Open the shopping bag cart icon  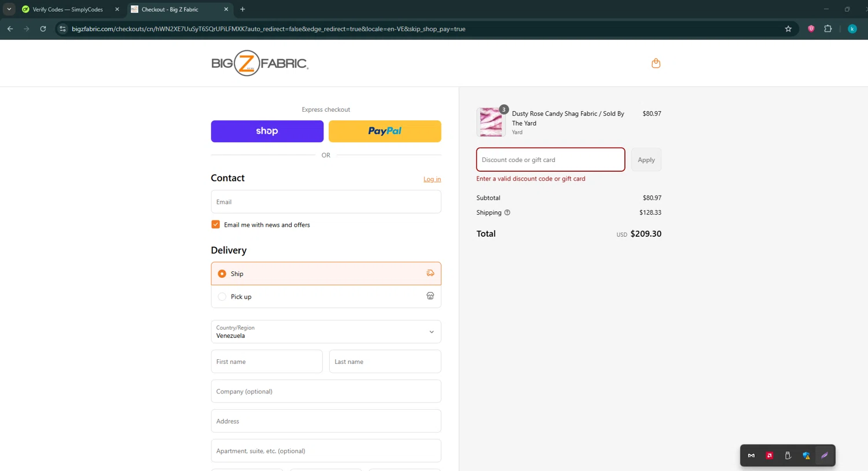(656, 63)
